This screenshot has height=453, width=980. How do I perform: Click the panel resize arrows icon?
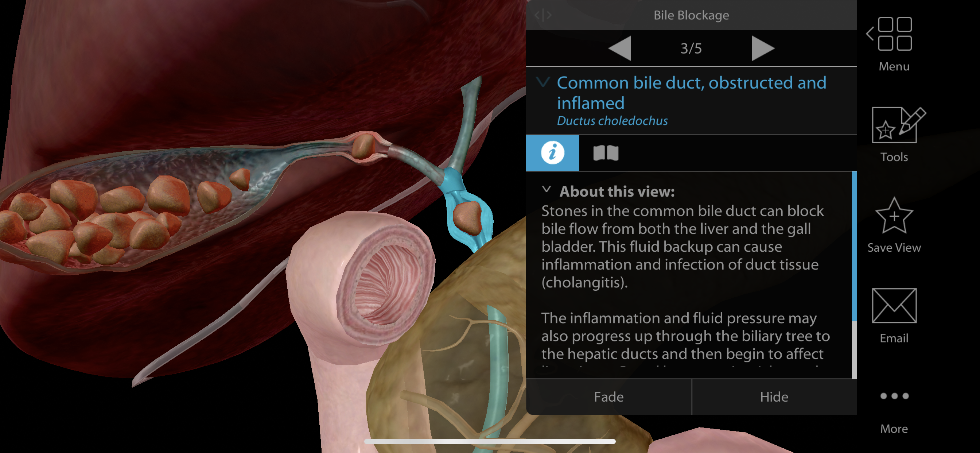(x=543, y=15)
